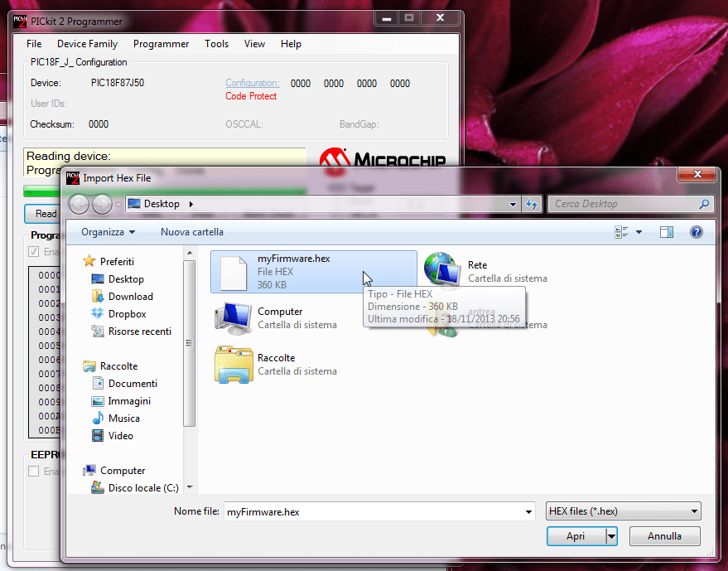Open Musica library in sidebar
Viewport: 728px width, 571px height.
pos(123,419)
